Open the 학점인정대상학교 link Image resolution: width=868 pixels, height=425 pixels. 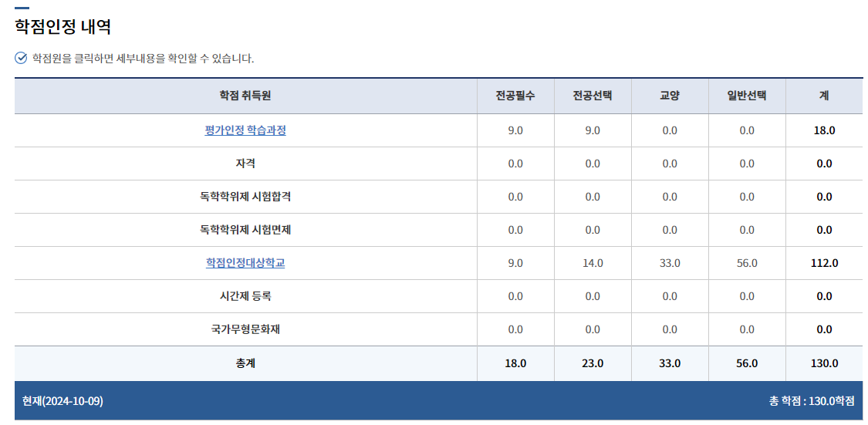[x=245, y=263]
